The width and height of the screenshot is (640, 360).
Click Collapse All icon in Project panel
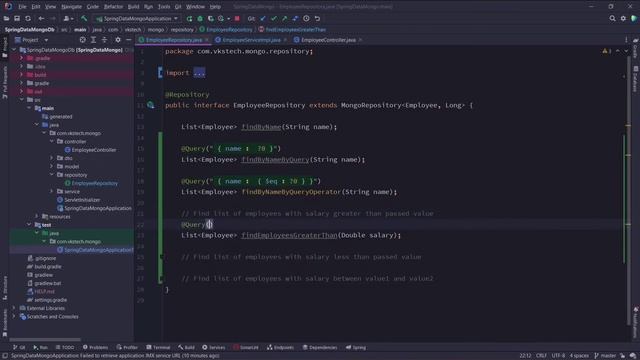pos(104,40)
